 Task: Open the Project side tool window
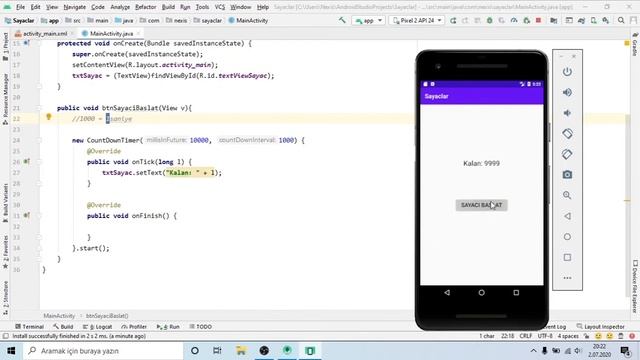click(5, 46)
